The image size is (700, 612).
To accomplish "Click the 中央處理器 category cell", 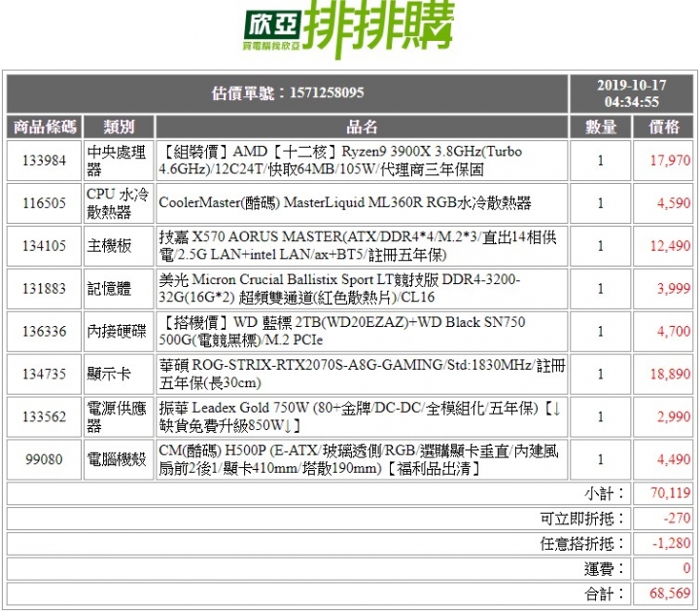I will tap(119, 161).
